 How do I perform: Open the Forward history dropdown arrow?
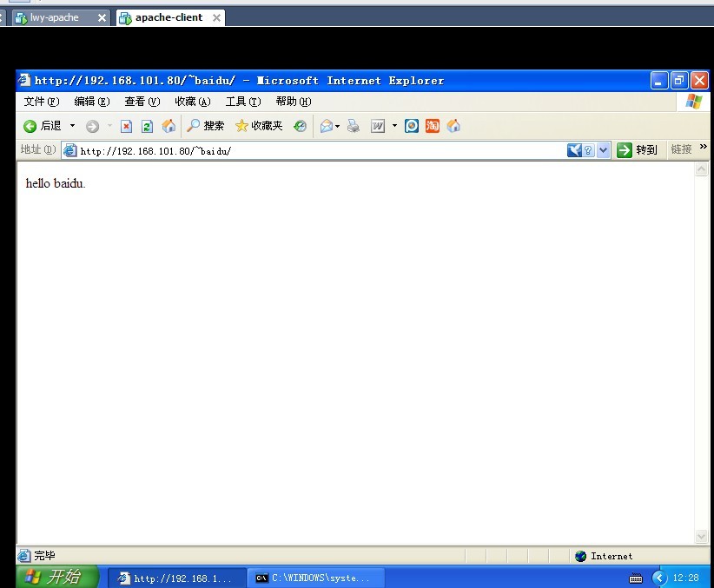point(109,126)
